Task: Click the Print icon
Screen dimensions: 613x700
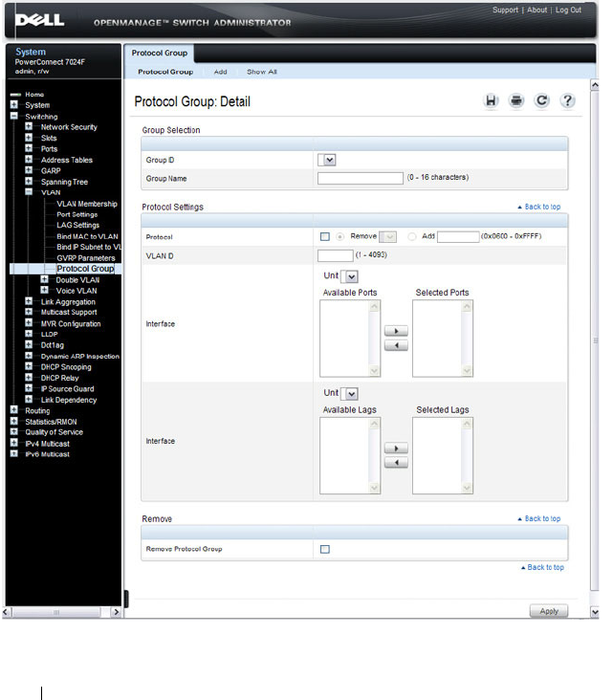Action: tap(516, 101)
